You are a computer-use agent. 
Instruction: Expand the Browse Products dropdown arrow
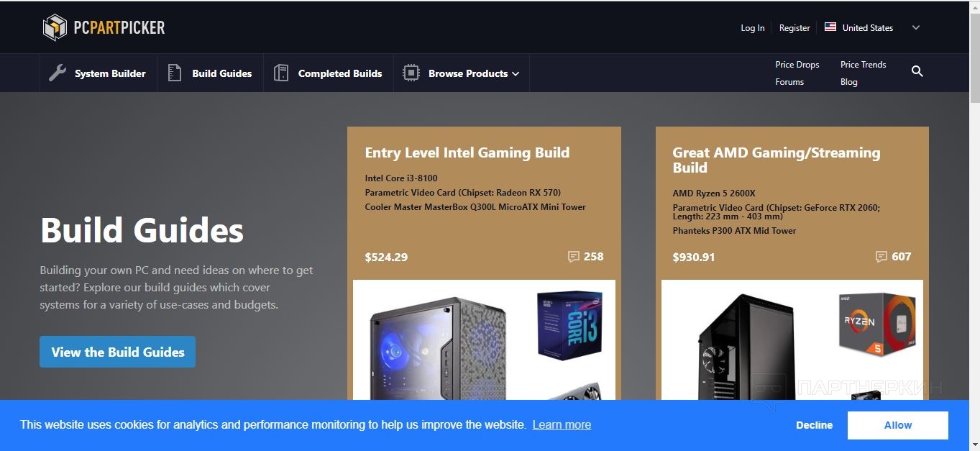point(516,73)
